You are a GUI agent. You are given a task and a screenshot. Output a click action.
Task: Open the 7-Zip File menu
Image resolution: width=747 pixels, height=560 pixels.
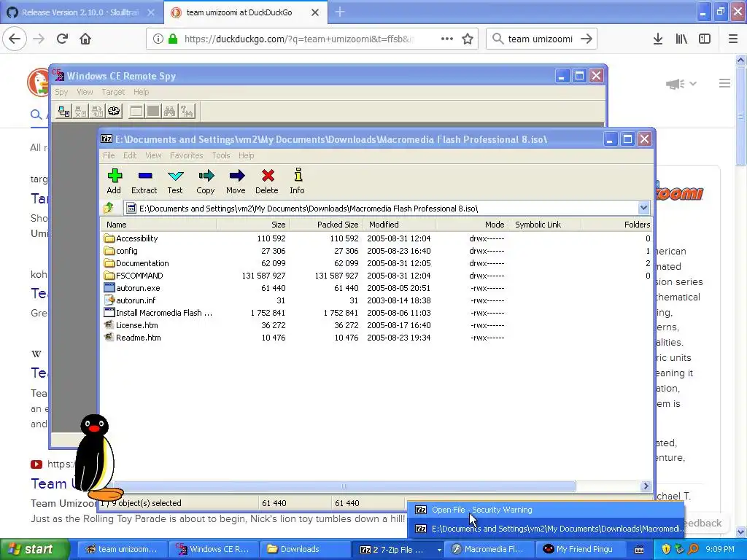tap(109, 155)
